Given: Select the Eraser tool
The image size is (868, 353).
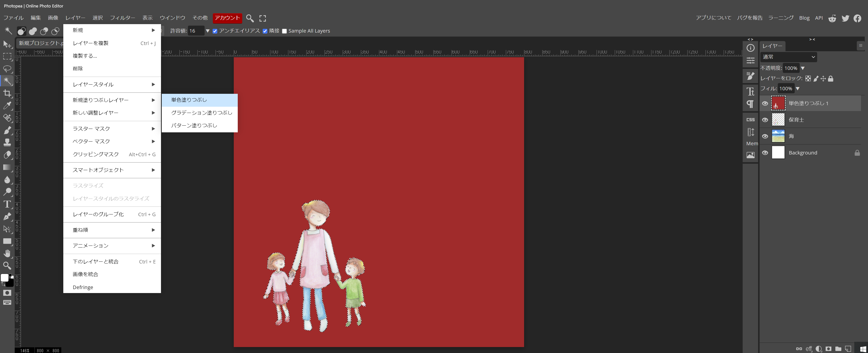Looking at the screenshot, I should tap(7, 155).
